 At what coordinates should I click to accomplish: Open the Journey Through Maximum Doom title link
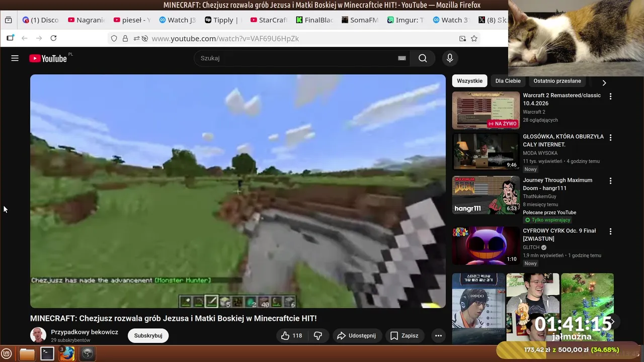tap(557, 184)
